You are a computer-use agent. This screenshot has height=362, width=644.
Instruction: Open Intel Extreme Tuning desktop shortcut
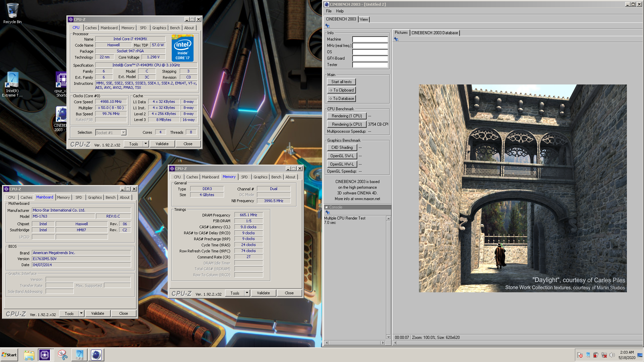pyautogui.click(x=12, y=84)
